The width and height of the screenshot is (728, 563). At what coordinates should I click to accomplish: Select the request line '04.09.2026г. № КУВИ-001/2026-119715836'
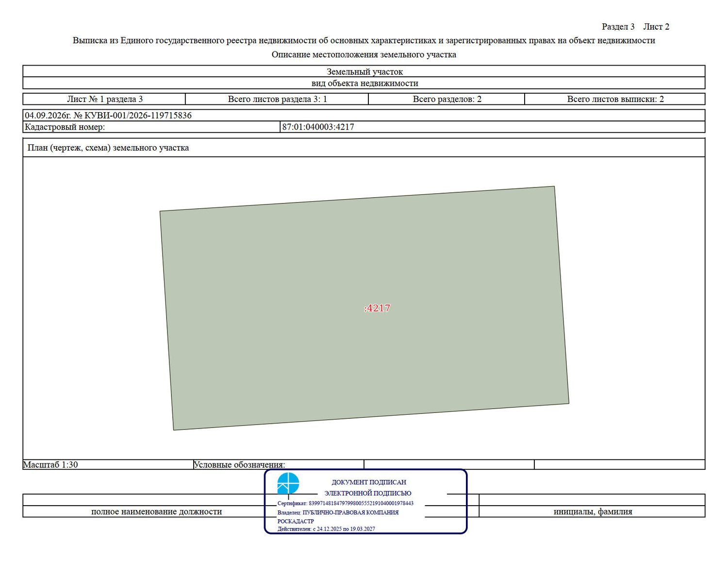pyautogui.click(x=108, y=115)
